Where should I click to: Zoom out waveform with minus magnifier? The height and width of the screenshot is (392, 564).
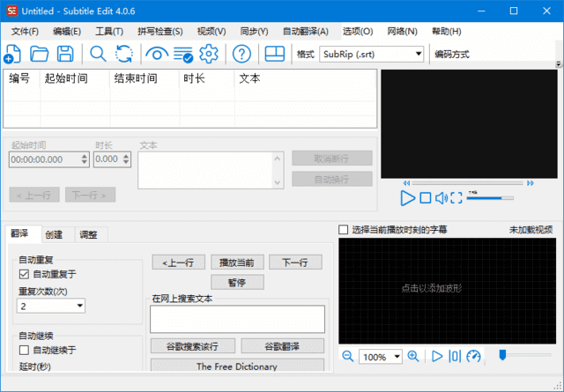click(347, 357)
